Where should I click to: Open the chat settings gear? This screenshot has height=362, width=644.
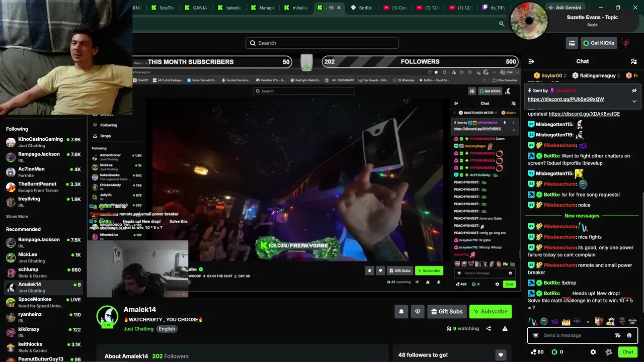tap(593, 352)
